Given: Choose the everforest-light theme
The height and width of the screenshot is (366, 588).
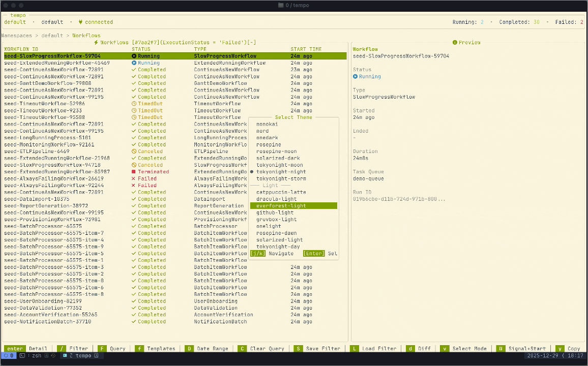Looking at the screenshot, I should [x=281, y=206].
